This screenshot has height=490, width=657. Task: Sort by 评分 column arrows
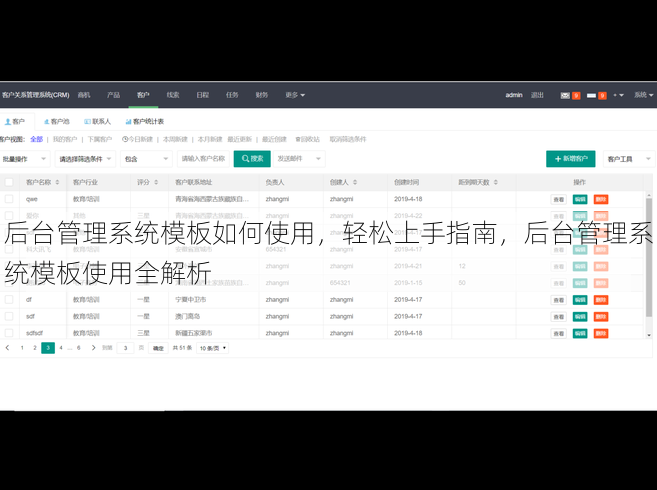tap(156, 182)
